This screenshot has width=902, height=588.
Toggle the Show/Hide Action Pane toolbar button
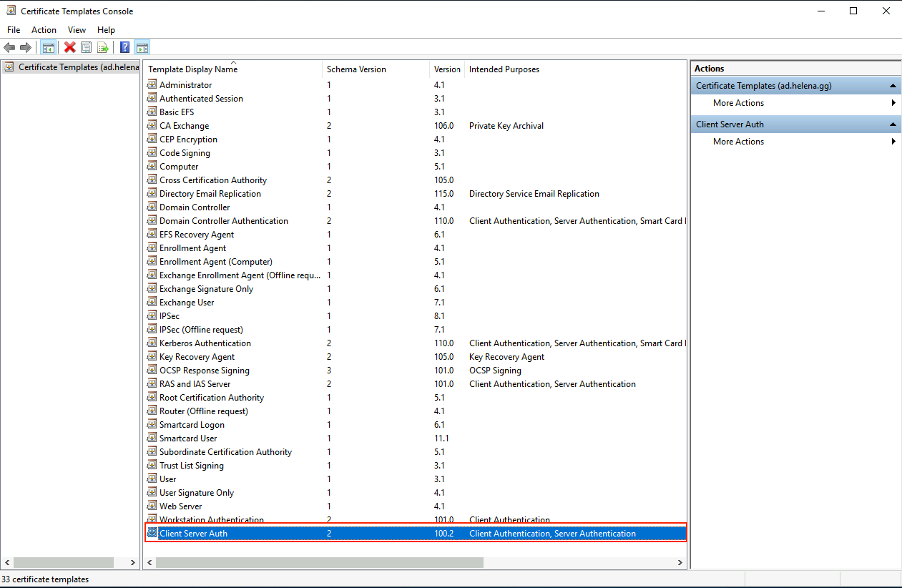[x=142, y=48]
